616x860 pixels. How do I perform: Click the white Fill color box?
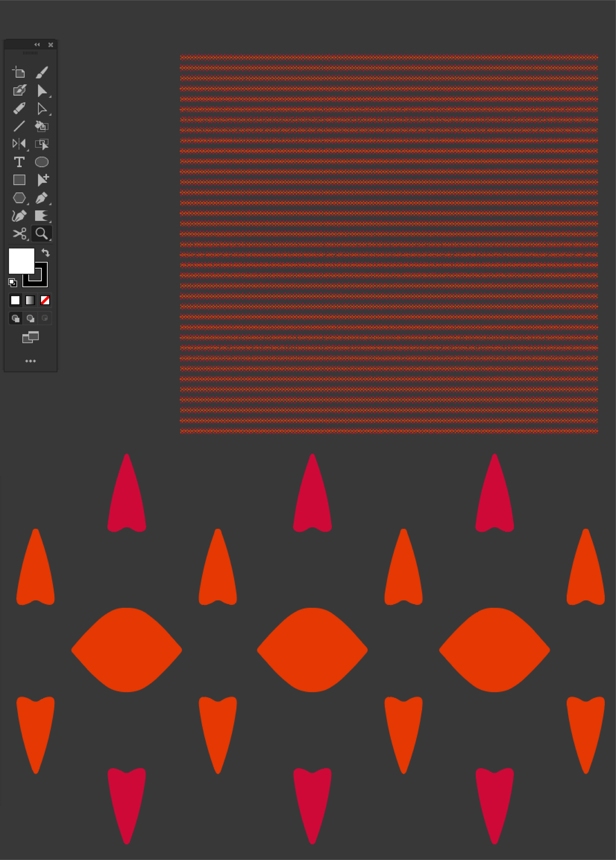(x=21, y=261)
